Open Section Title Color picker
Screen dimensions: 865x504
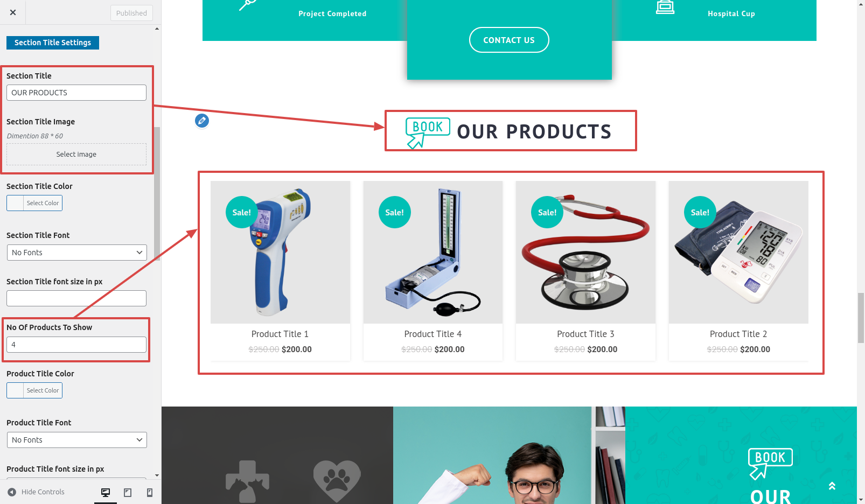click(x=34, y=203)
